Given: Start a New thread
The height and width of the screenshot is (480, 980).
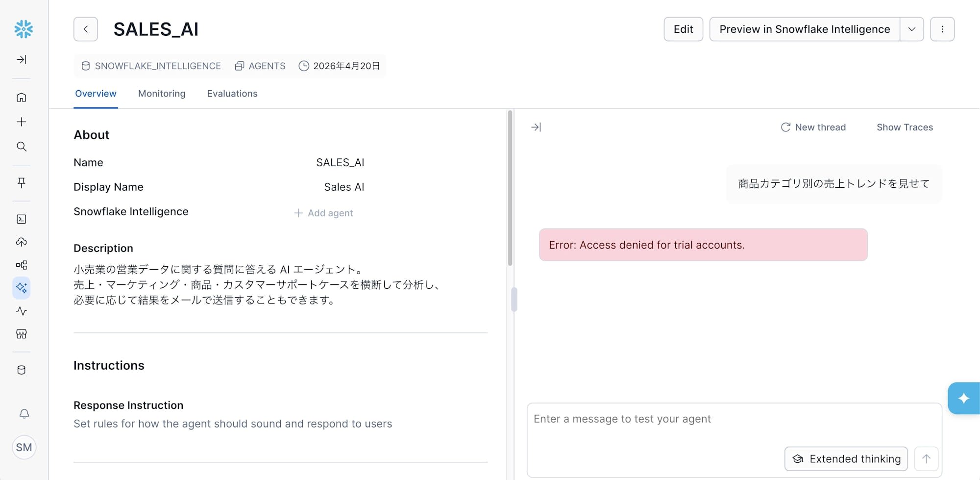Looking at the screenshot, I should click(x=813, y=127).
